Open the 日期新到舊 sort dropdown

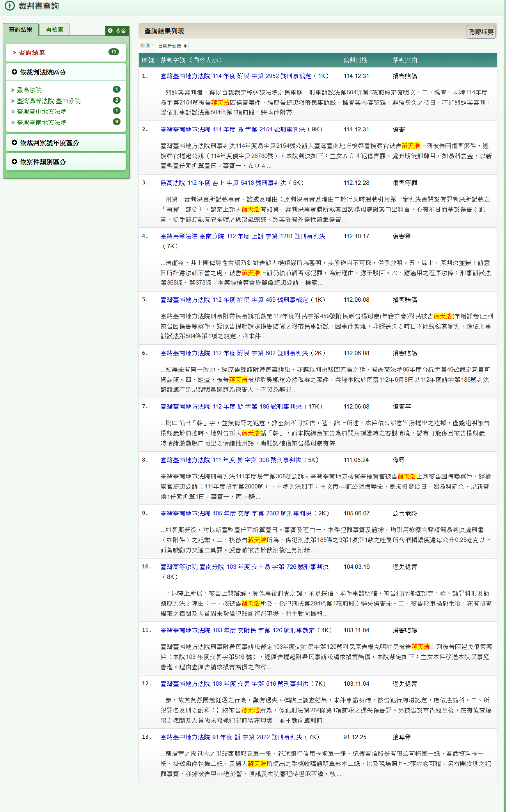pos(172,46)
